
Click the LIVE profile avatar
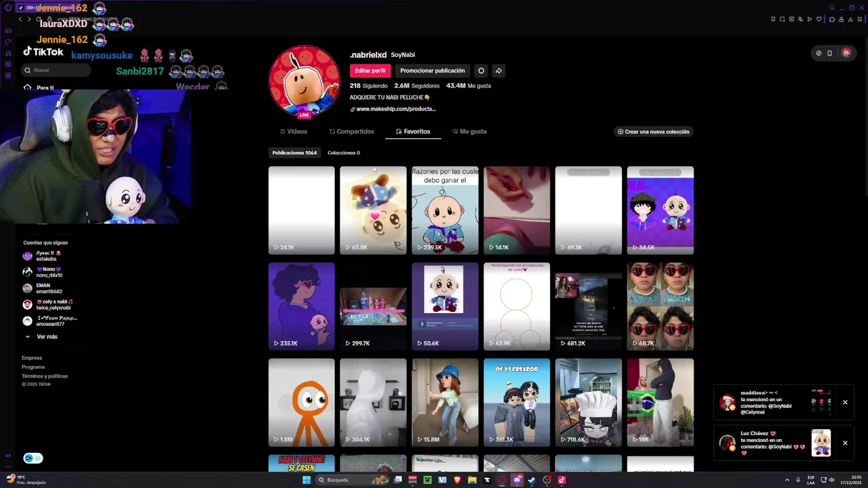pos(304,81)
